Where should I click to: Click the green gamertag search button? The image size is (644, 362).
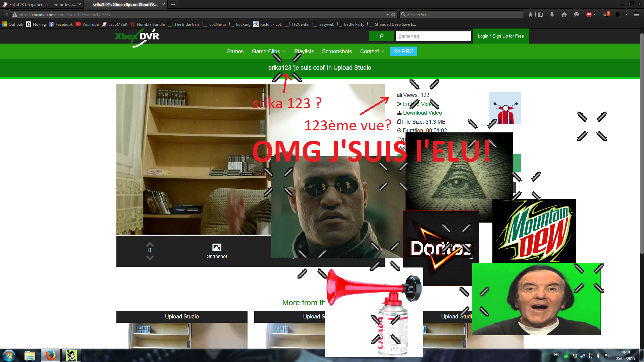pyautogui.click(x=381, y=36)
